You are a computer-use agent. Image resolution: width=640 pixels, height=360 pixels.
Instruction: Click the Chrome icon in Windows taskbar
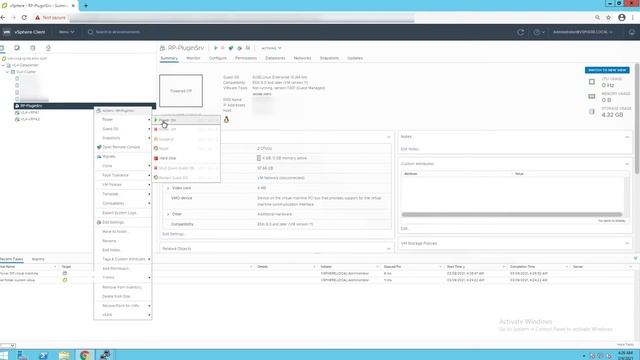[x=85, y=355]
